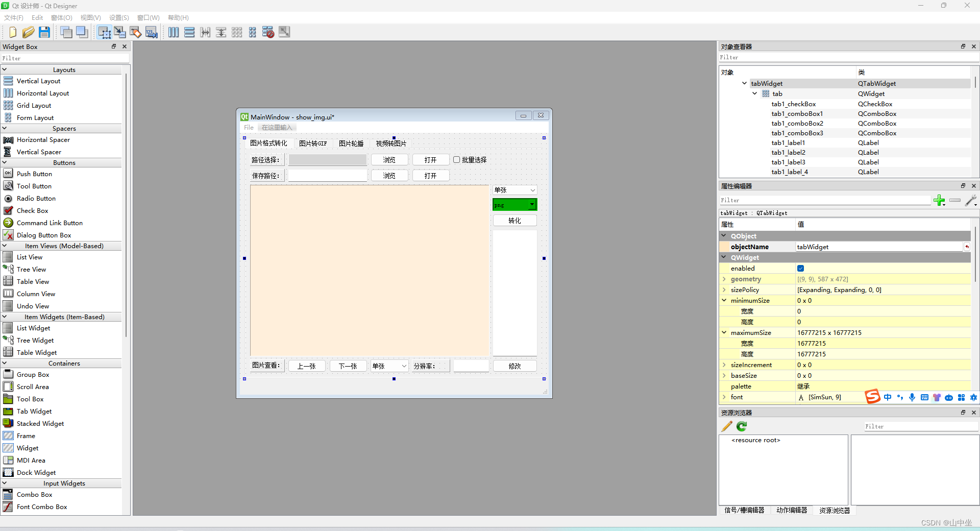Screen dimensions: 980x531
Task: Switch to Edit Buddies mode
Action: [136, 32]
